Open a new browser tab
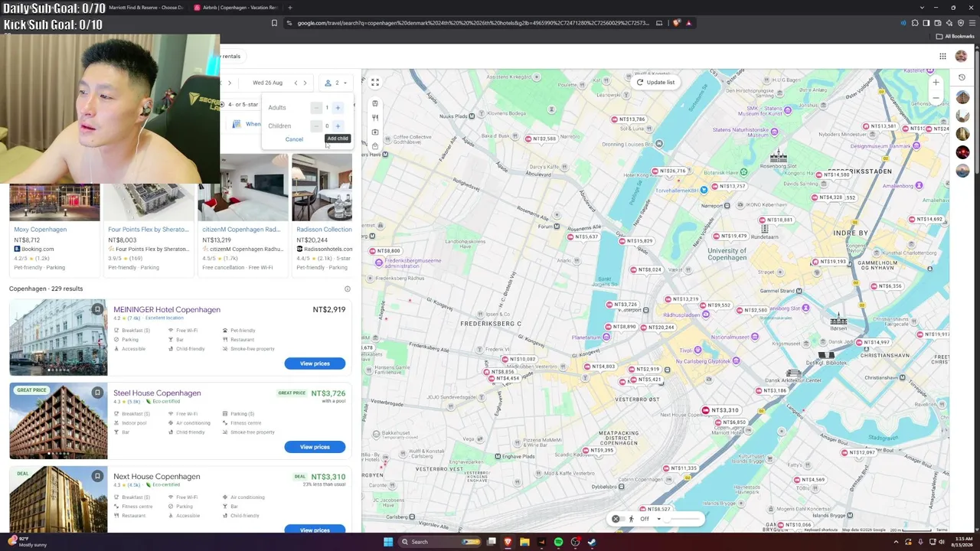Screen dimensions: 980x551 tap(289, 8)
